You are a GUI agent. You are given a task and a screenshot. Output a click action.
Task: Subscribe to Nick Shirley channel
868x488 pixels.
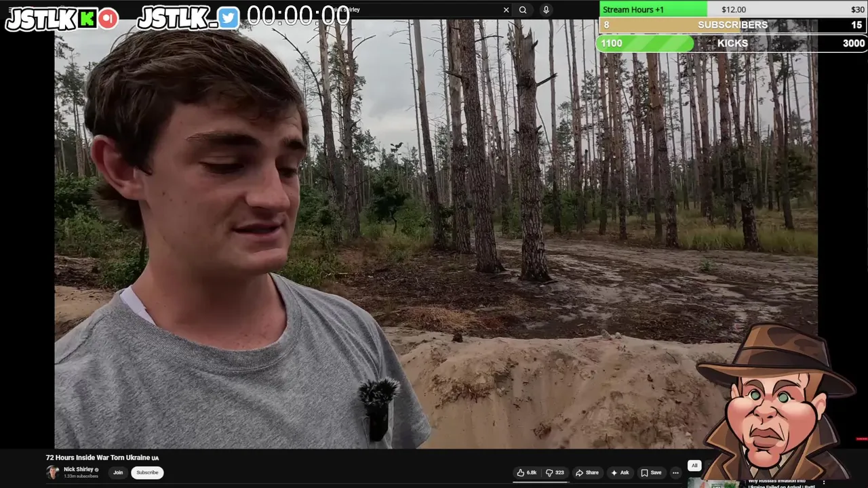[x=147, y=472]
